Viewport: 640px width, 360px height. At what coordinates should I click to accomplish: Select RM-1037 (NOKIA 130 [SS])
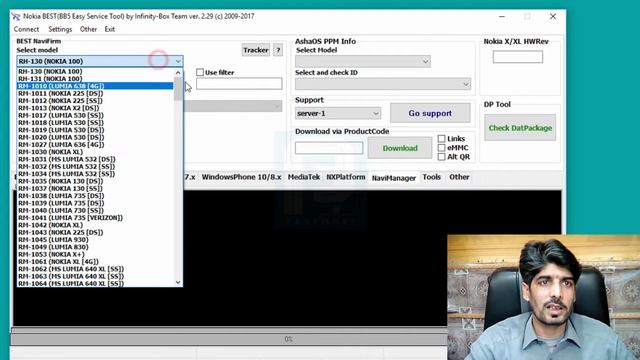[x=95, y=189]
